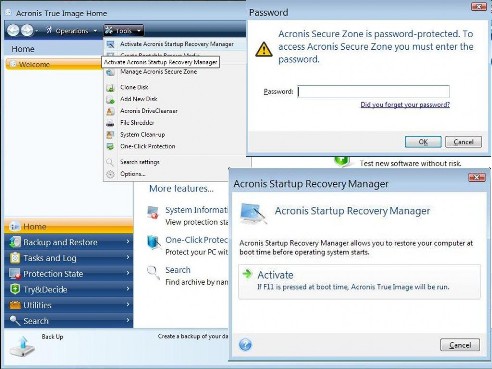Click the Protection State monitor icon
This screenshot has height=369, width=492.
(x=15, y=274)
